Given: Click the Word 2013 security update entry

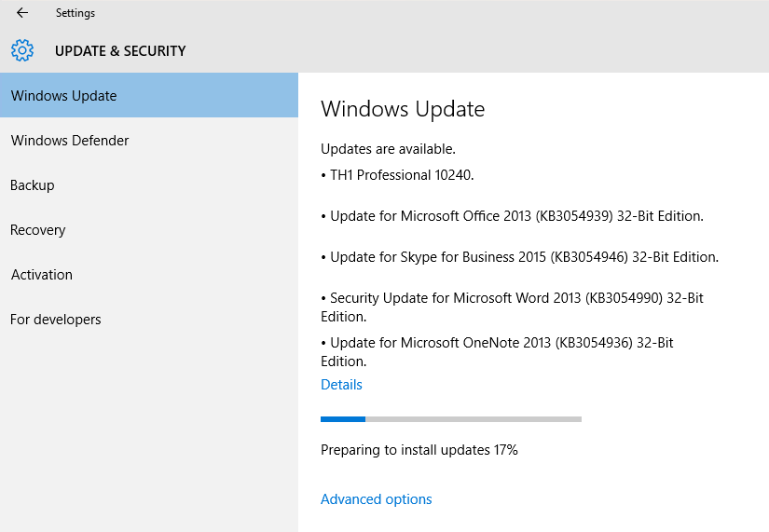Looking at the screenshot, I should point(512,307).
